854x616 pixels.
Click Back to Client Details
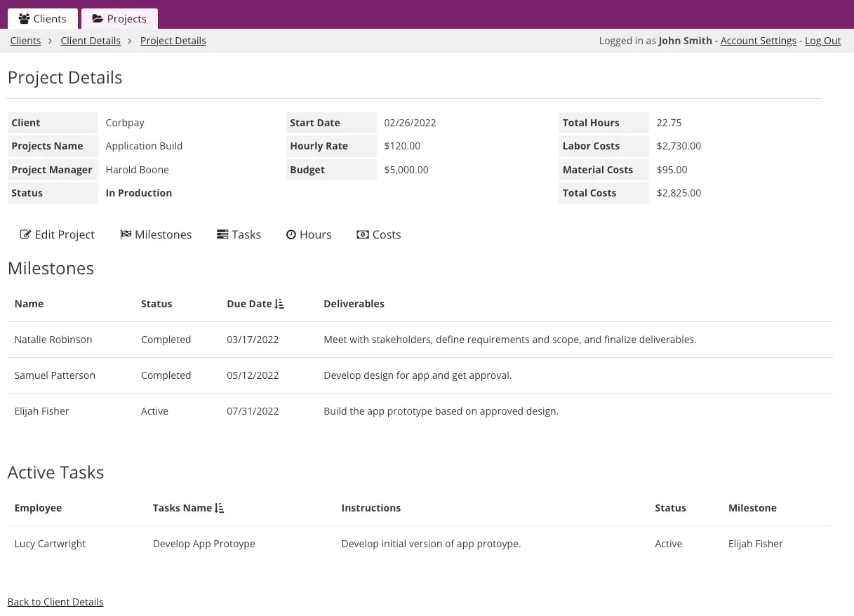coord(55,601)
